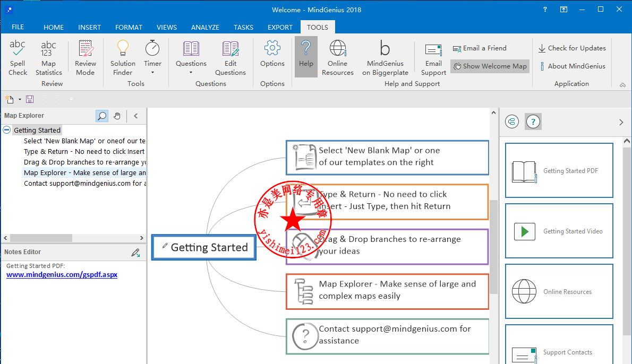632x364 pixels.
Task: Toggle the Map Explorer magnifier tool
Action: pos(102,116)
